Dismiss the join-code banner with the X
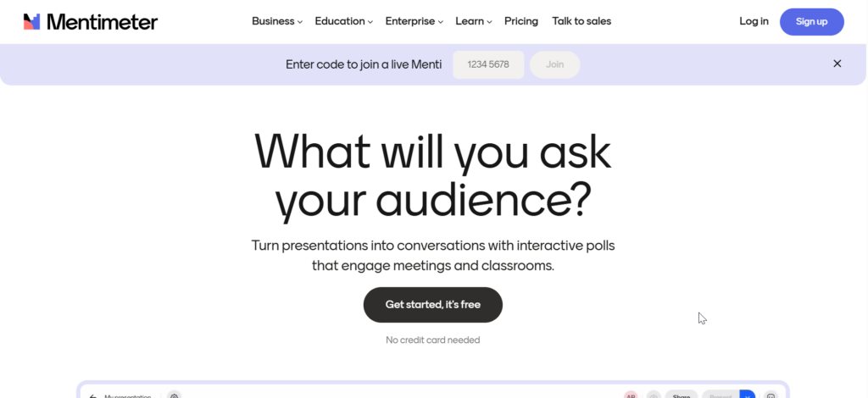Screen dimensions: 868x398 click(x=837, y=64)
